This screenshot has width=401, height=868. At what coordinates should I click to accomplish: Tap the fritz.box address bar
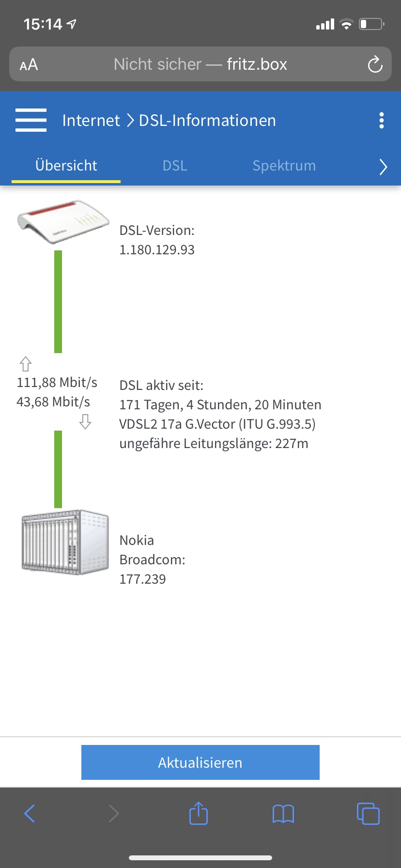tap(200, 64)
